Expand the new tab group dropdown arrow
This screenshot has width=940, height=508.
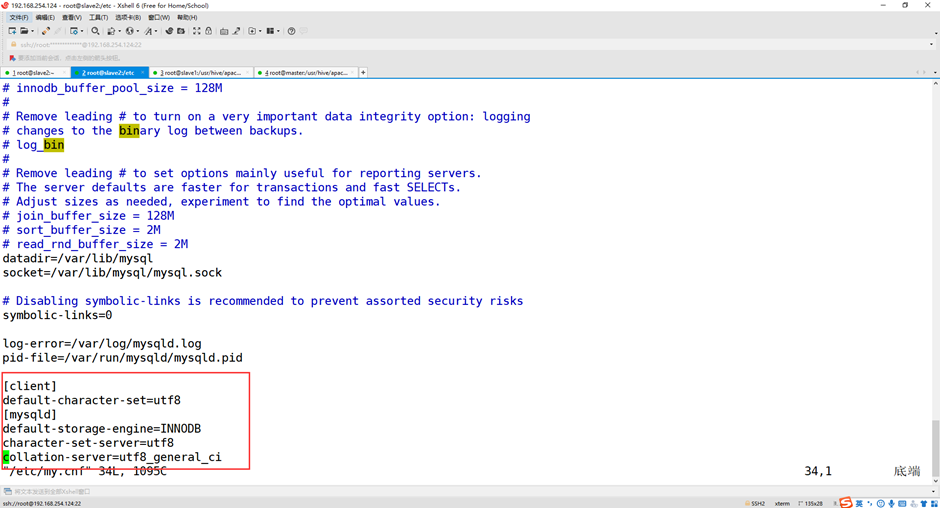click(260, 31)
